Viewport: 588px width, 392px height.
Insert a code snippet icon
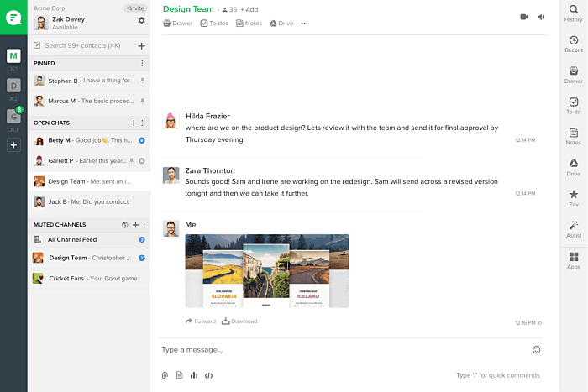pyautogui.click(x=208, y=375)
